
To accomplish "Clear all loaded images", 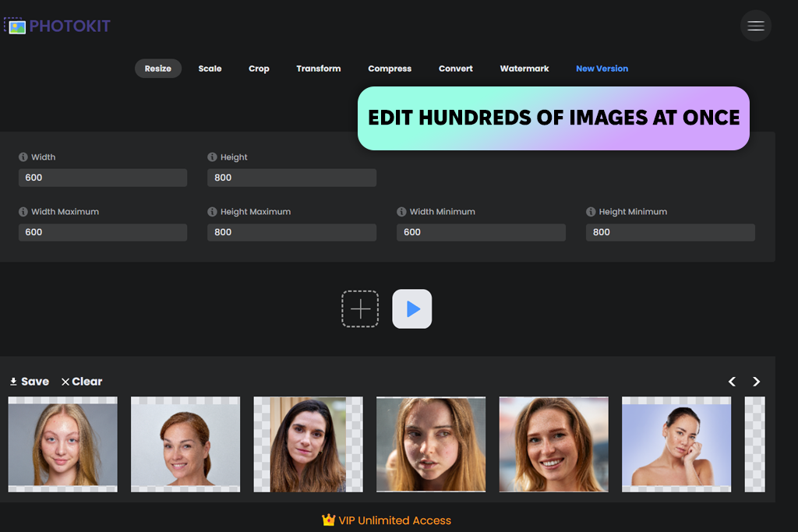I will pos(82,382).
